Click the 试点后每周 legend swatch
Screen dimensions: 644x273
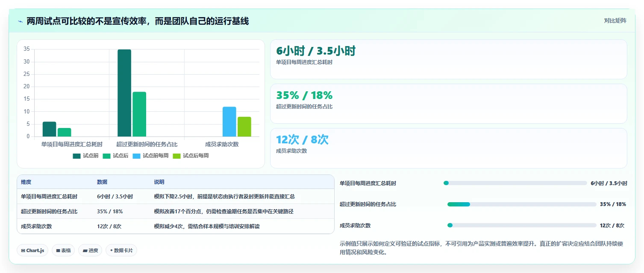176,156
